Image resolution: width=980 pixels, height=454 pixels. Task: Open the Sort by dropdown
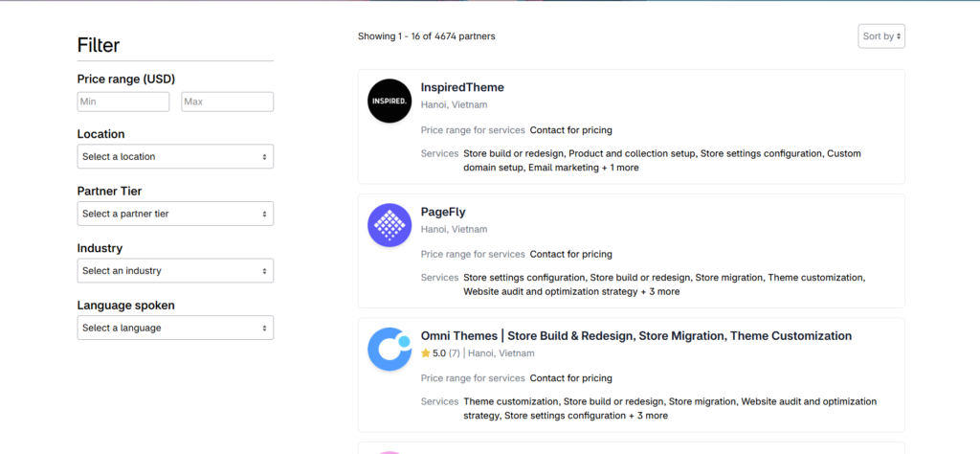881,36
